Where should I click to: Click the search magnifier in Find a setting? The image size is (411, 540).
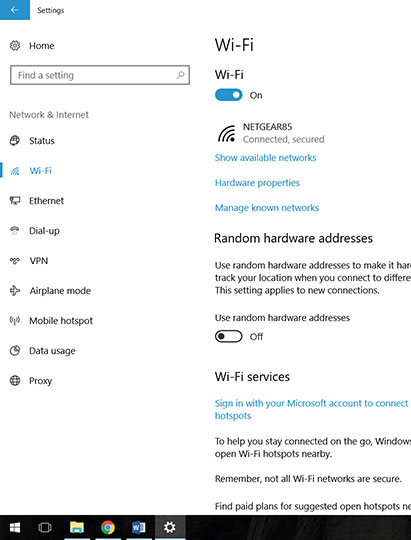point(181,75)
